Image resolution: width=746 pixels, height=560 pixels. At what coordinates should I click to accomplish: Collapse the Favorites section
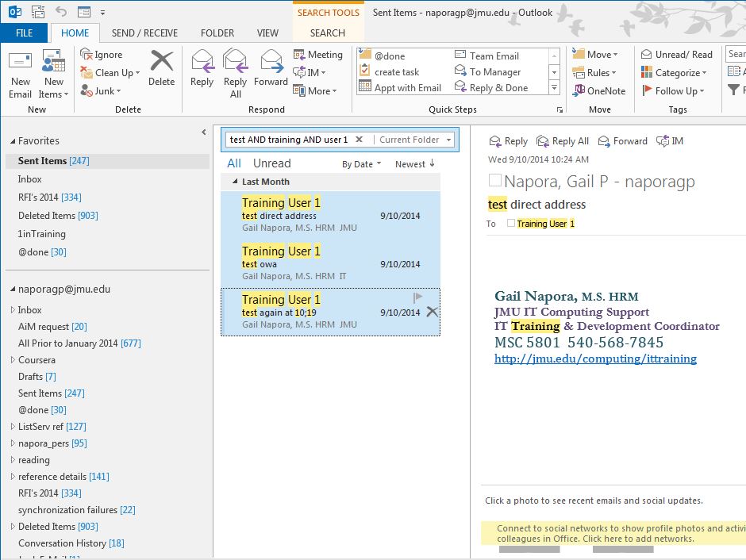point(13,141)
